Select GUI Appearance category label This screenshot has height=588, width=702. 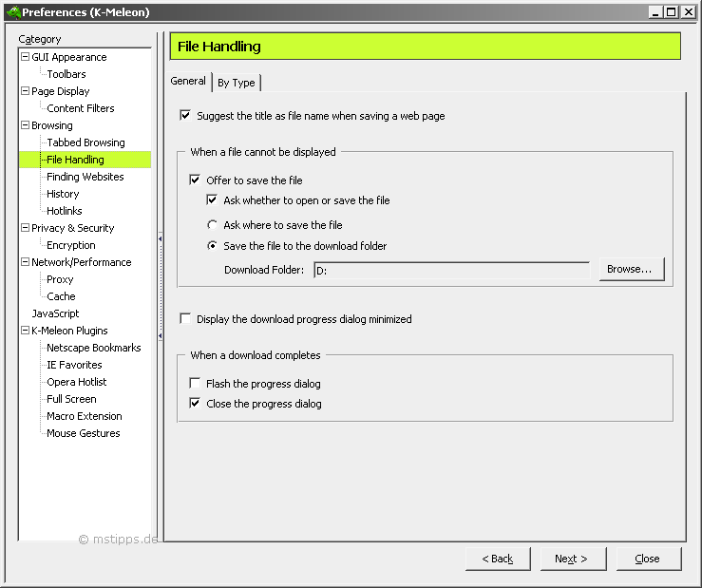click(x=69, y=57)
